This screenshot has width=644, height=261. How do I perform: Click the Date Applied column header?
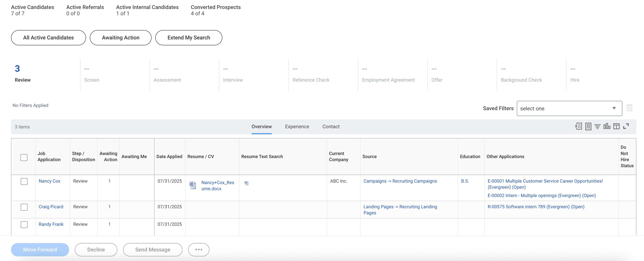tap(169, 156)
